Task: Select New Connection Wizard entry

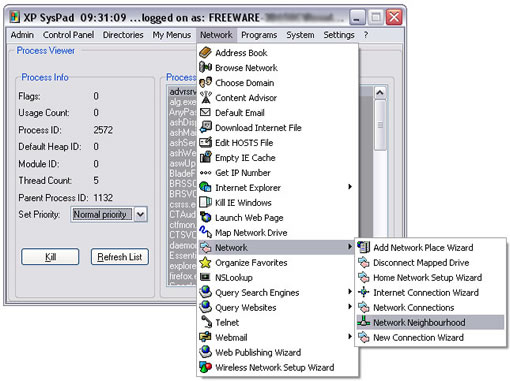Action: (430, 337)
